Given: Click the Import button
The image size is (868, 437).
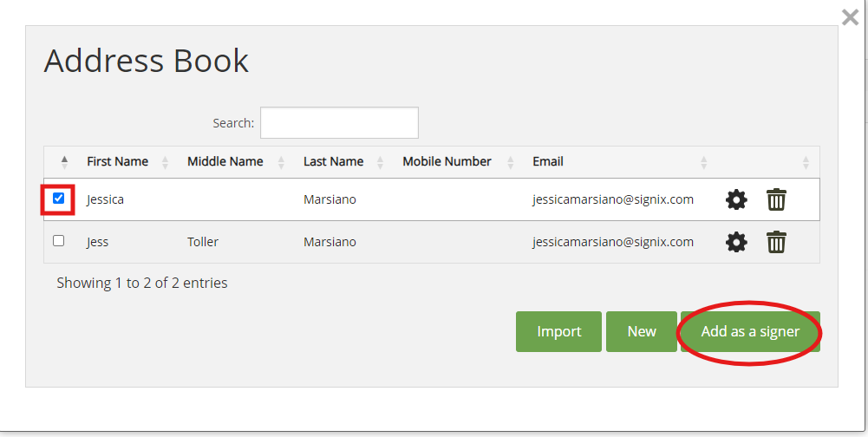Looking at the screenshot, I should tap(558, 331).
